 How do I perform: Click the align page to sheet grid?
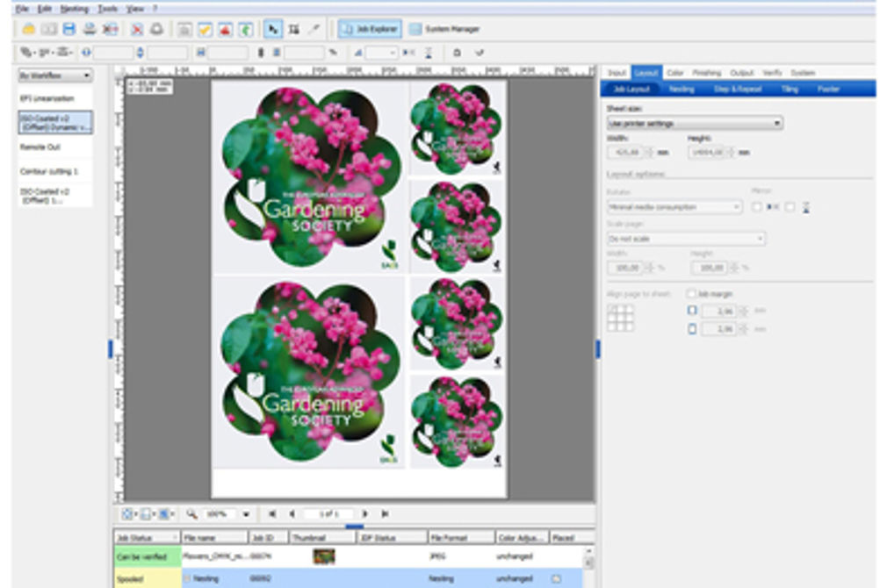[x=621, y=318]
